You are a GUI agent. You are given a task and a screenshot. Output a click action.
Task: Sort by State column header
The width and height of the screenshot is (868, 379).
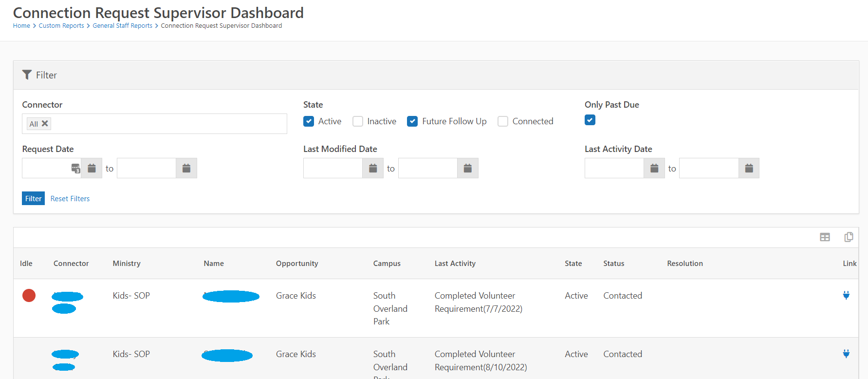573,264
